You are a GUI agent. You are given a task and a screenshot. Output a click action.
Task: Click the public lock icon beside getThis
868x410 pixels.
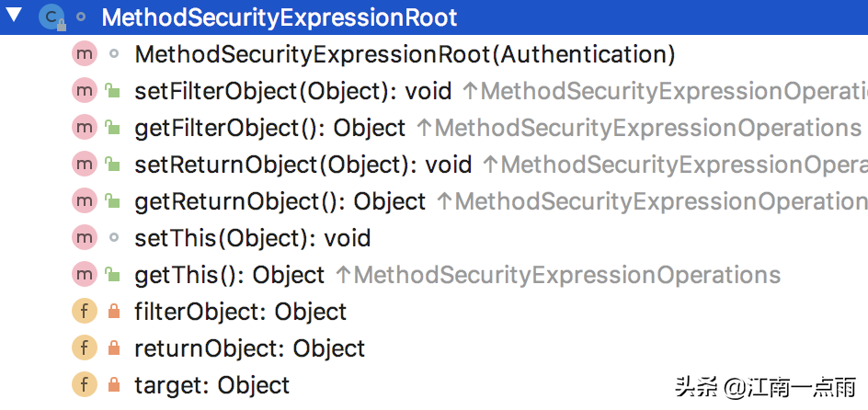point(112,275)
